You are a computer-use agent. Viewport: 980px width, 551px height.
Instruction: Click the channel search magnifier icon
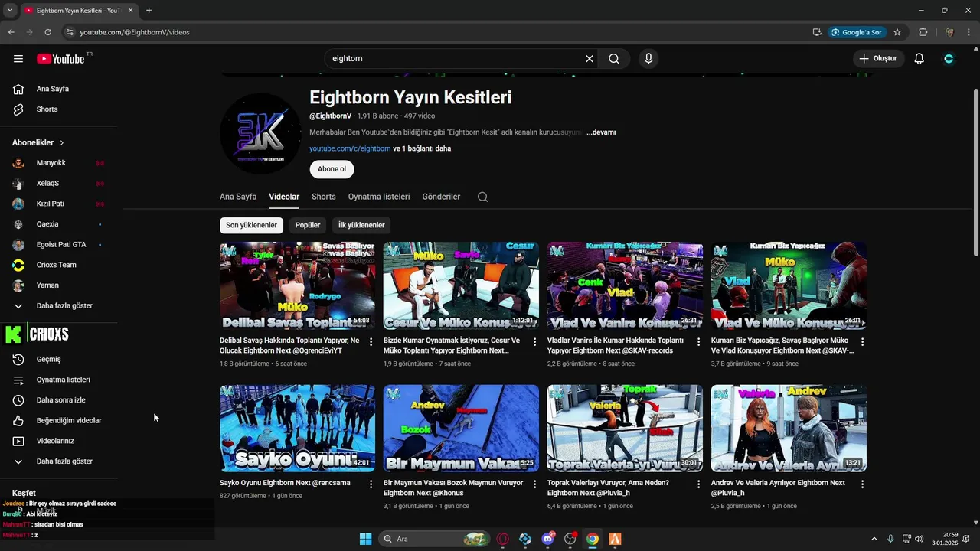pyautogui.click(x=482, y=197)
